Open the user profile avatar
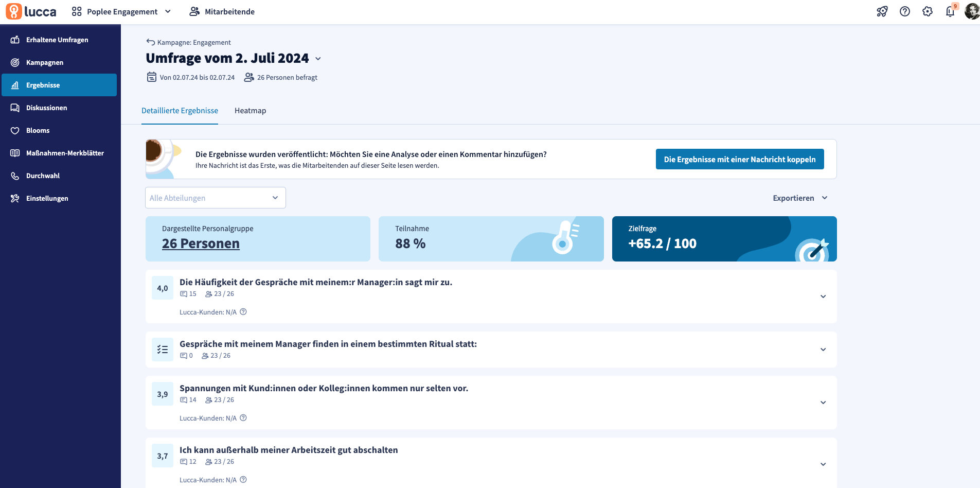 972,11
